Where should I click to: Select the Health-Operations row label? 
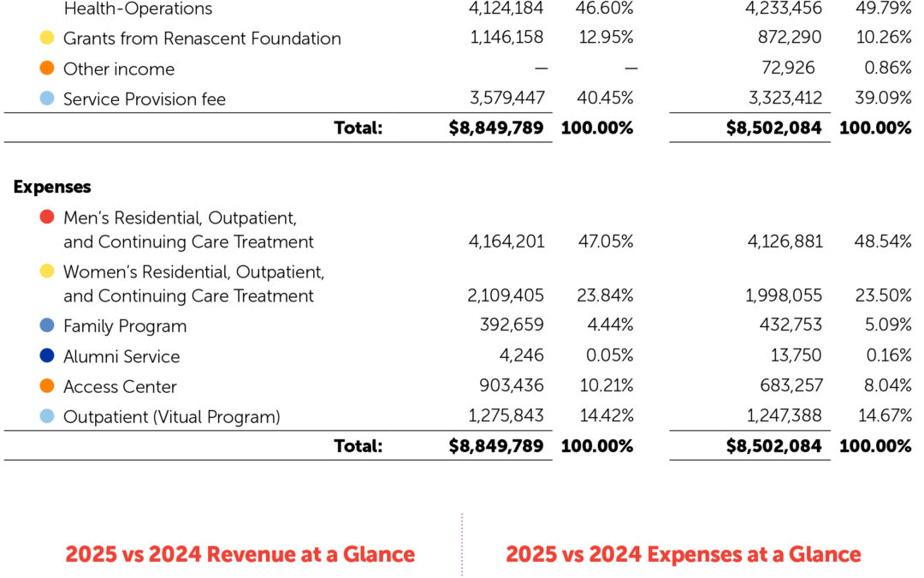point(138,9)
